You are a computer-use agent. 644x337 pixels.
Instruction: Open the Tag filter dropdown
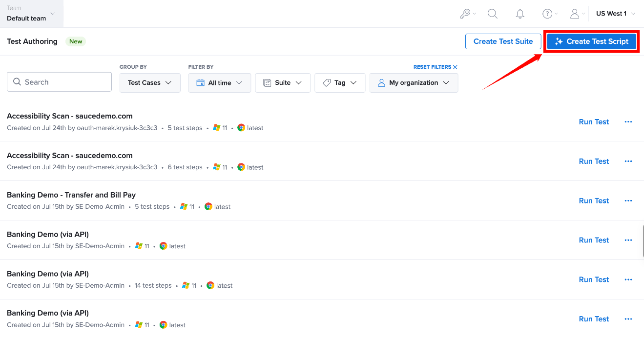(x=340, y=83)
